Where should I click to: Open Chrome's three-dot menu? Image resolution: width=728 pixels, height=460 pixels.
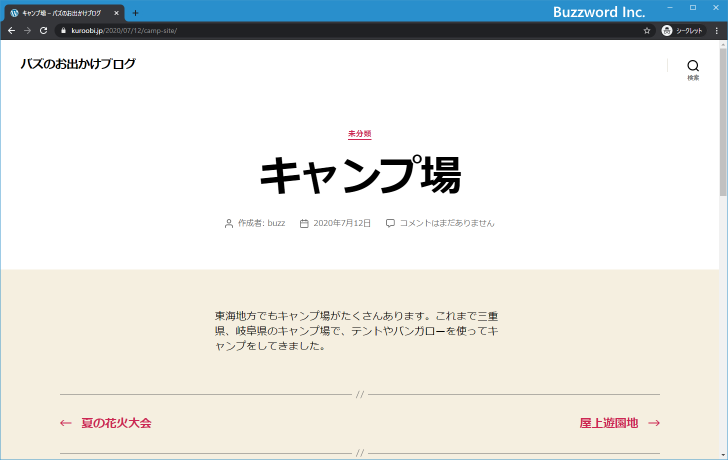[x=717, y=31]
